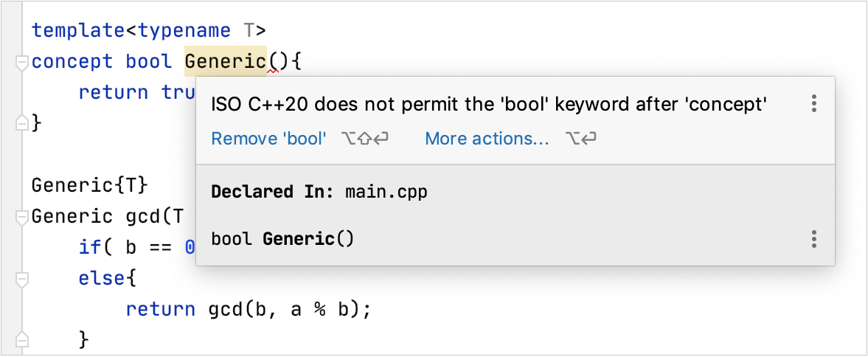The width and height of the screenshot is (868, 357).
Task: Click the "Remove 'bool'" quick-fix link
Action: 268,139
